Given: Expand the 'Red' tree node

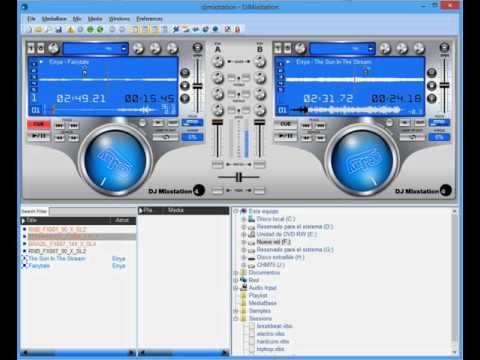Looking at the screenshot, I should tap(236, 280).
